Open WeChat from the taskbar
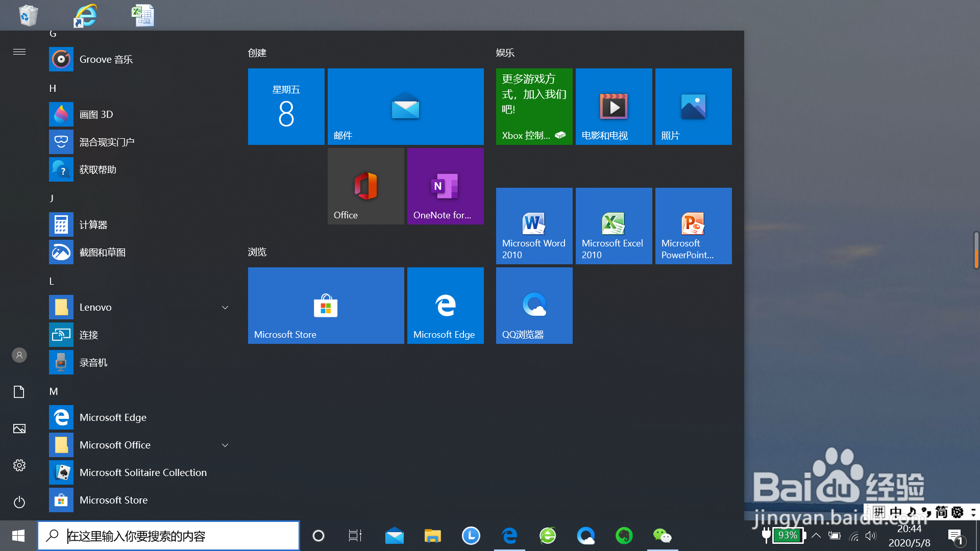Screen dimensions: 980x551 662,536
